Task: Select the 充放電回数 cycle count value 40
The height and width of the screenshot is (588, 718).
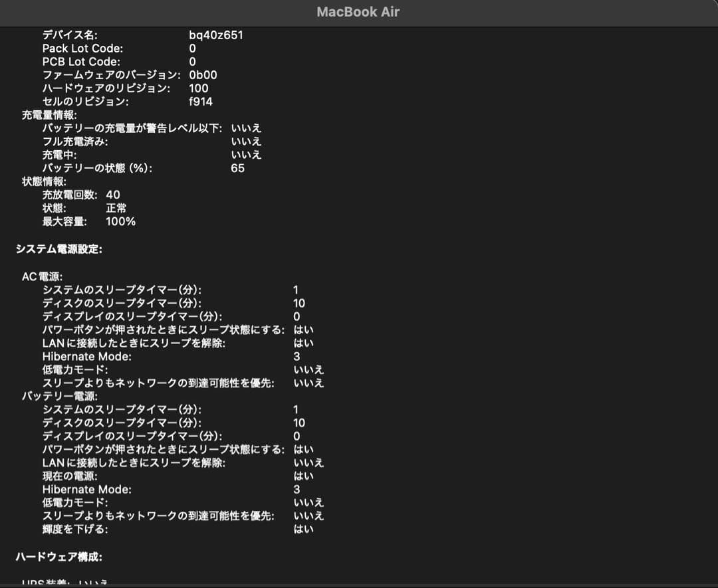Action: [x=113, y=195]
